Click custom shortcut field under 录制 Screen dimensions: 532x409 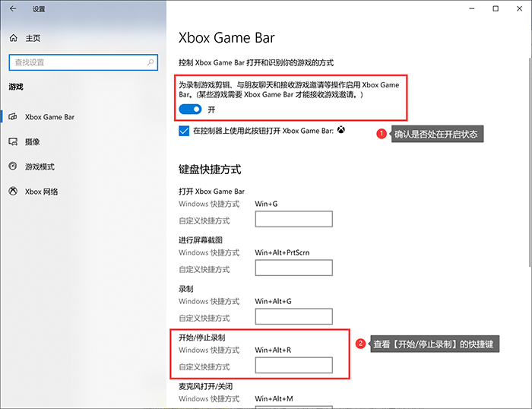(294, 316)
